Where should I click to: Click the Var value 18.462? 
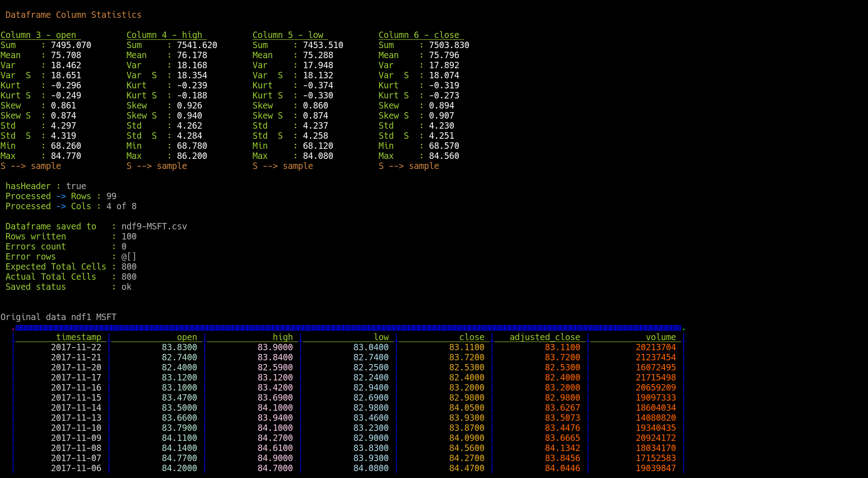66,65
